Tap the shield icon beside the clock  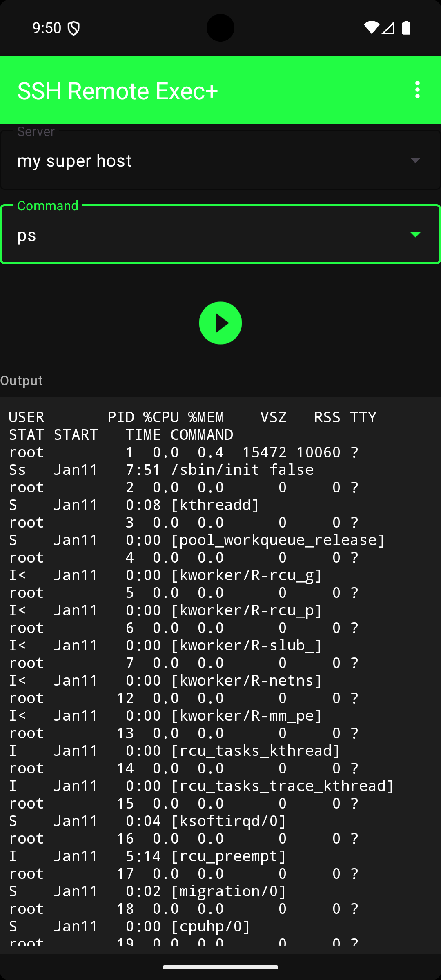click(73, 28)
